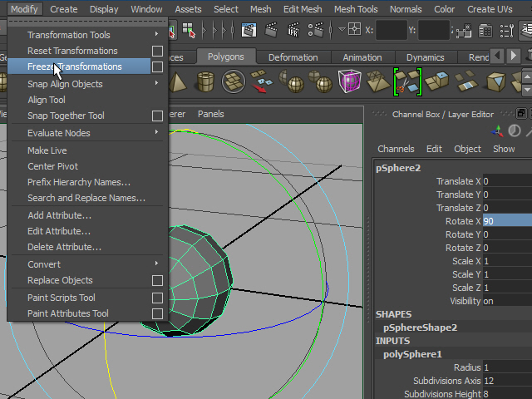Click the absolute transform input mode icon

[355, 29]
